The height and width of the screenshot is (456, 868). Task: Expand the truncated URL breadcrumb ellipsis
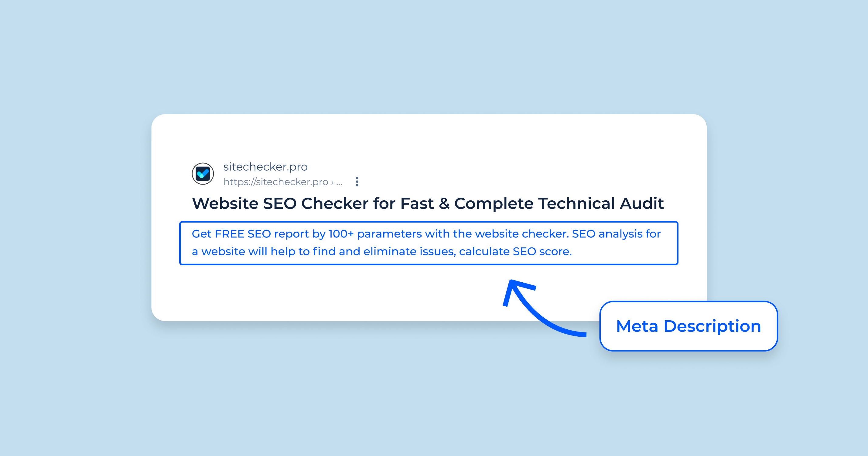coord(339,183)
